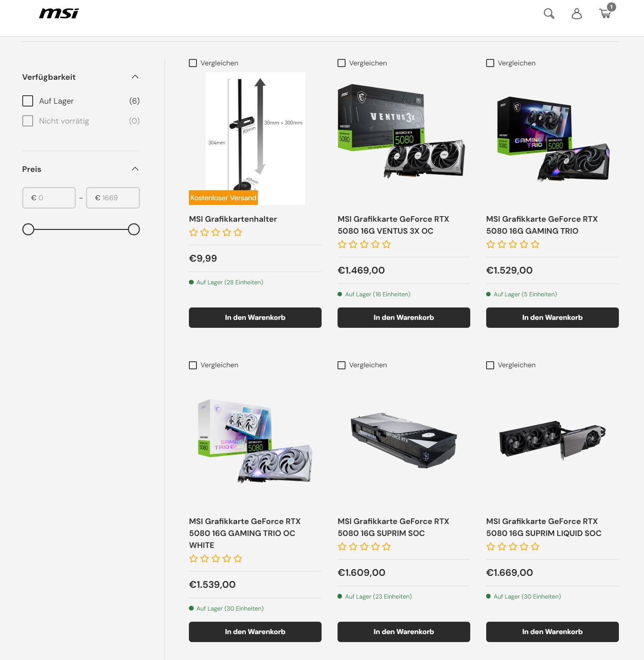Add SUPRIM LIQUID SOC to Warenkorb
The height and width of the screenshot is (660, 644).
[x=552, y=632]
